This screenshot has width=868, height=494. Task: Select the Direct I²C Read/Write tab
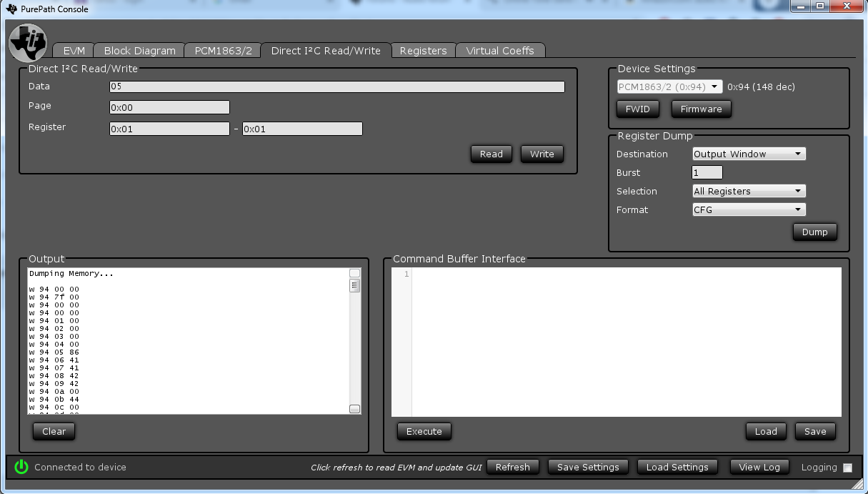(x=326, y=51)
